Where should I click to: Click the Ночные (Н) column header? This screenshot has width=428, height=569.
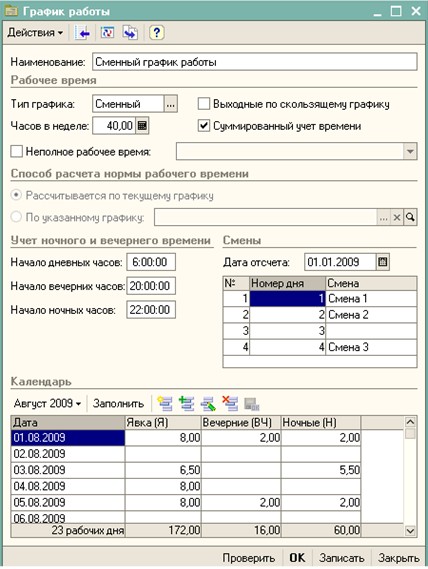point(321,422)
